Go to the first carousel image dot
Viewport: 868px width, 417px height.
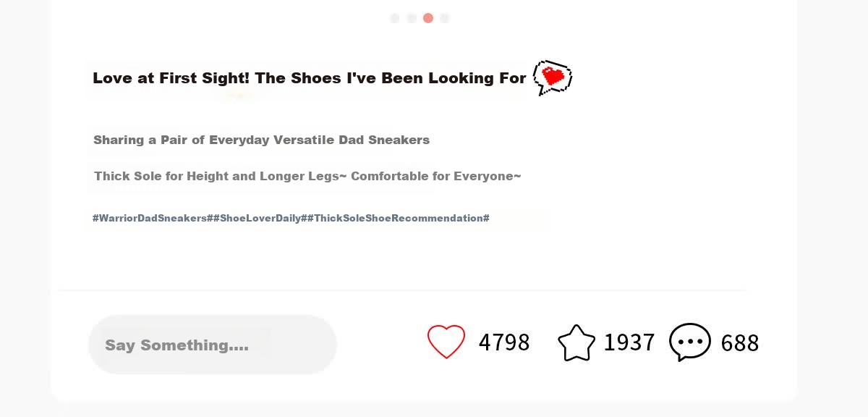pos(394,18)
